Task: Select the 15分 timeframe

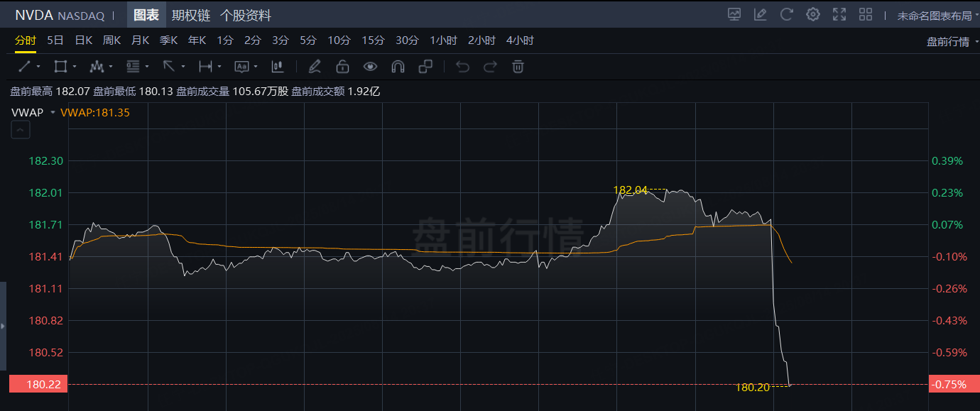Action: 373,40
